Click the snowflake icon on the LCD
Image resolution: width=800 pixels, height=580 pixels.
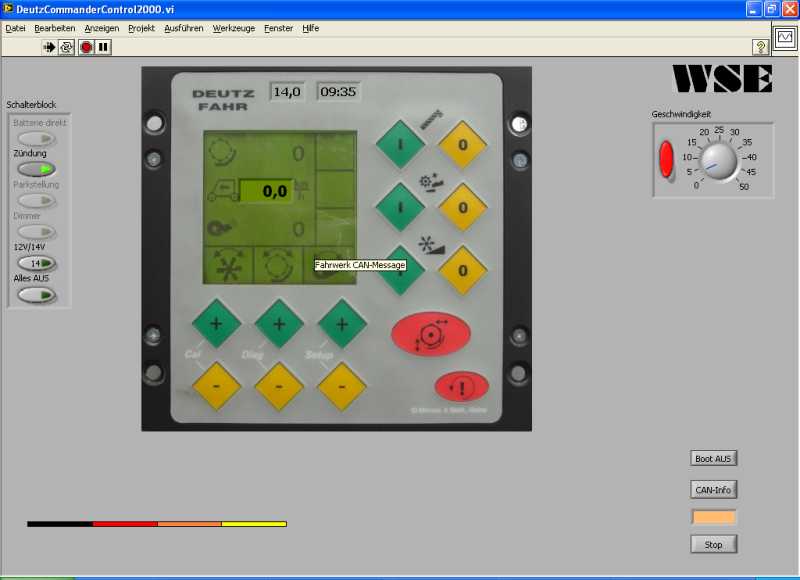pyautogui.click(x=228, y=266)
